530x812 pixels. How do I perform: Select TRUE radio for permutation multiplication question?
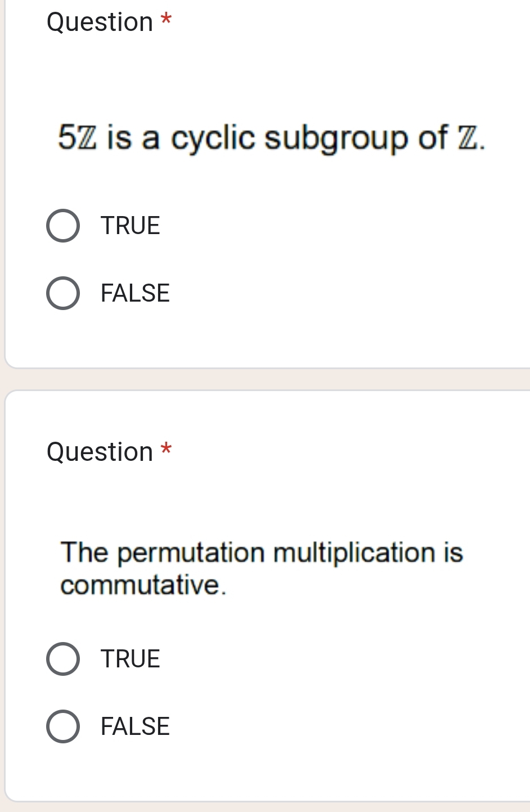click(x=62, y=659)
